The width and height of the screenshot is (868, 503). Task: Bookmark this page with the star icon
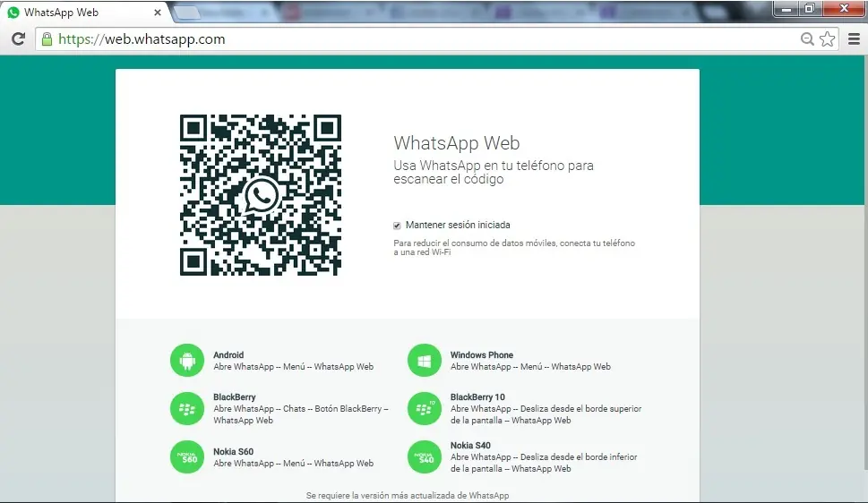(x=827, y=38)
